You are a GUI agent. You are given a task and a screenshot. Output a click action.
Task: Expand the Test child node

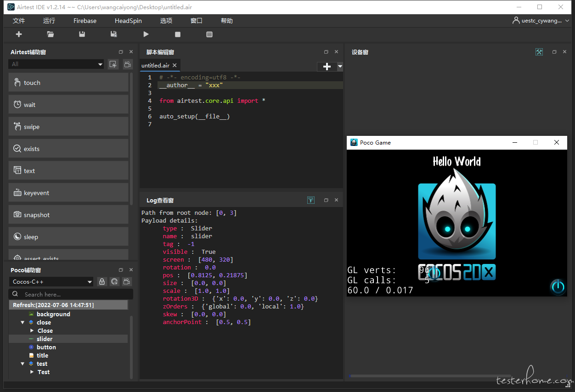[32, 372]
